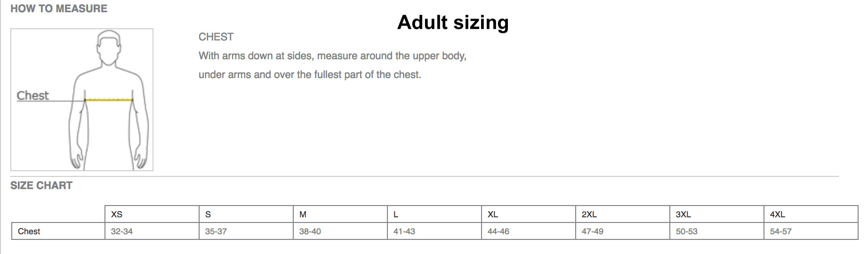The image size is (868, 254).
Task: Click the XL column header
Action: click(x=493, y=214)
